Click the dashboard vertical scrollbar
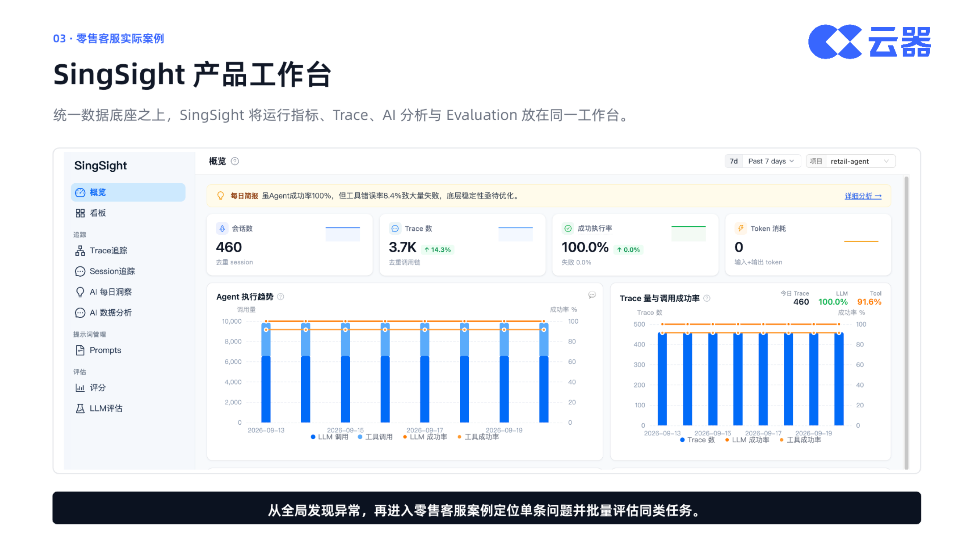 [x=906, y=323]
